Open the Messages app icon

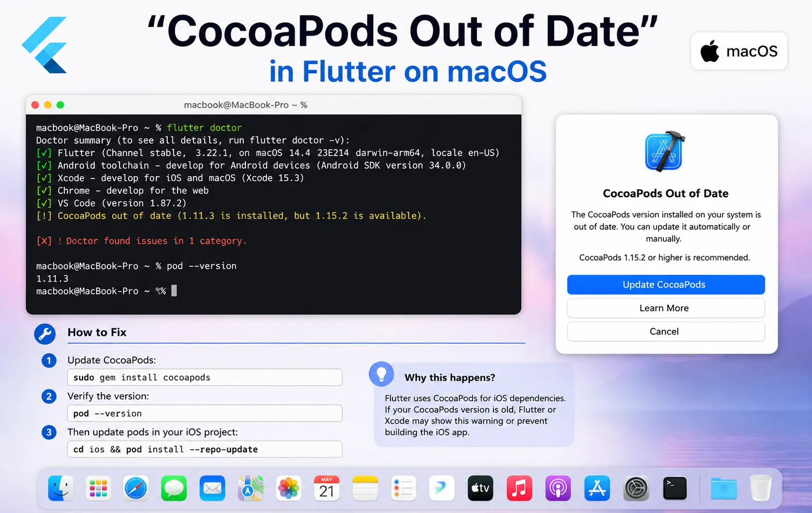pyautogui.click(x=174, y=488)
